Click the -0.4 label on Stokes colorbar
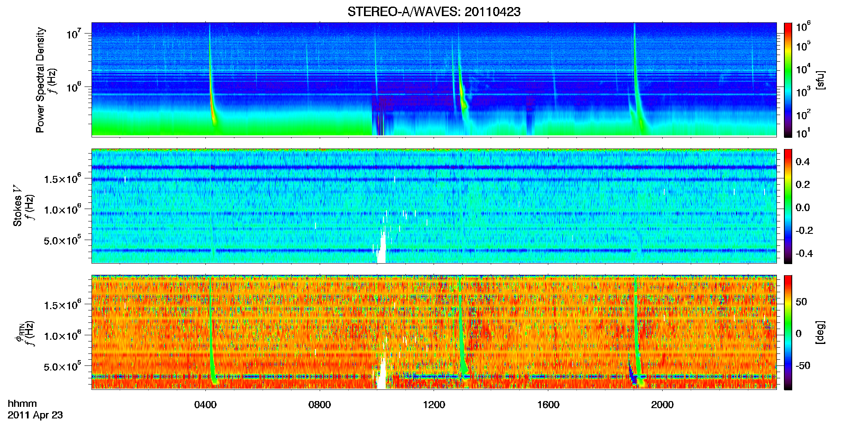The width and height of the screenshot is (868, 447). (x=804, y=253)
